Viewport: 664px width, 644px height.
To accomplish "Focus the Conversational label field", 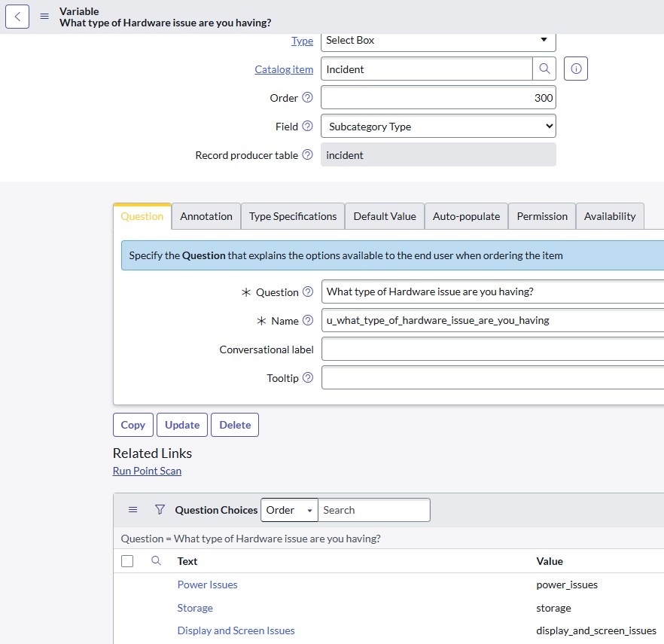I will tap(492, 349).
